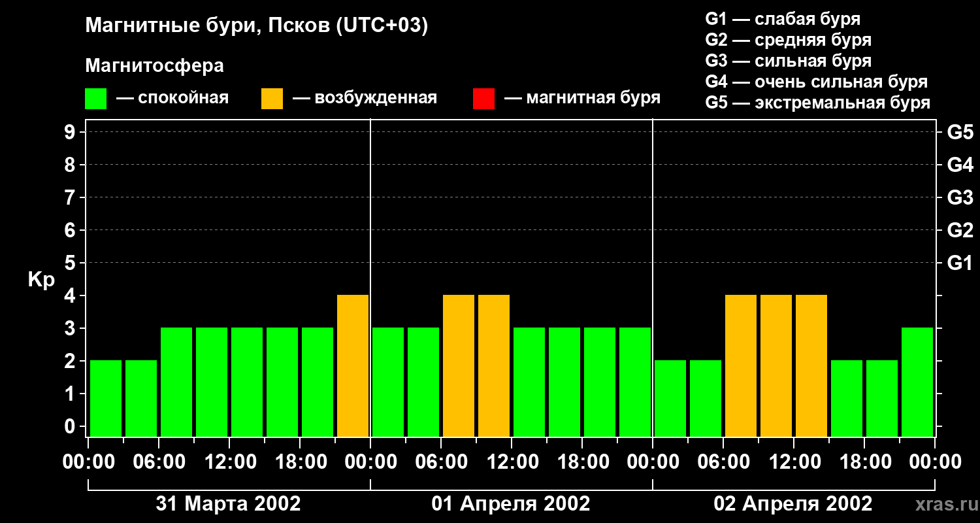The width and height of the screenshot is (980, 523).
Task: Click the "— спокойная" legend label
Action: pyautogui.click(x=172, y=98)
